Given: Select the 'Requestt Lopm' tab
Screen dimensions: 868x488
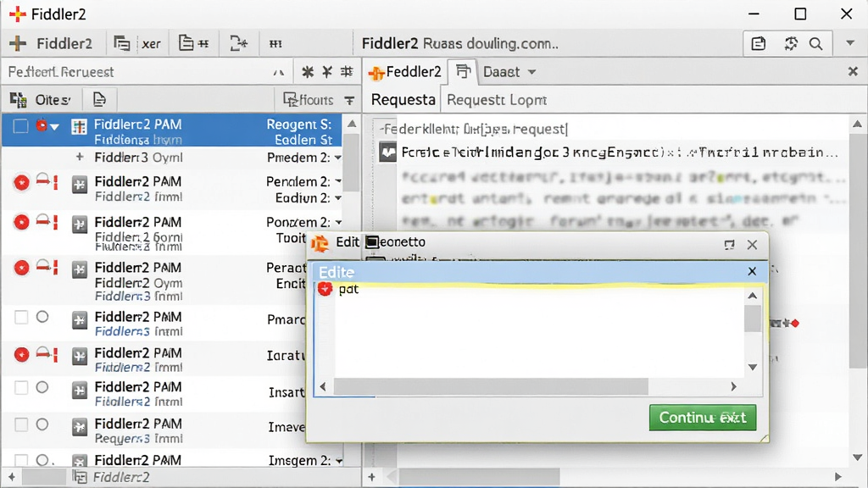Looking at the screenshot, I should click(497, 100).
